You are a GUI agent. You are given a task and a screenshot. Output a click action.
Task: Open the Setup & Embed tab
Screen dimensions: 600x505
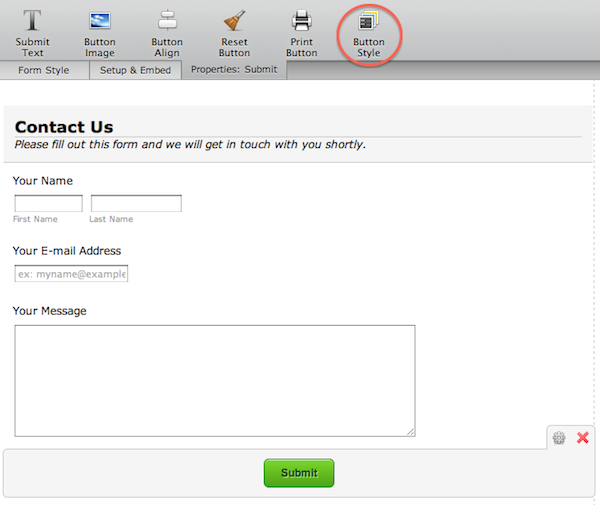coord(135,71)
